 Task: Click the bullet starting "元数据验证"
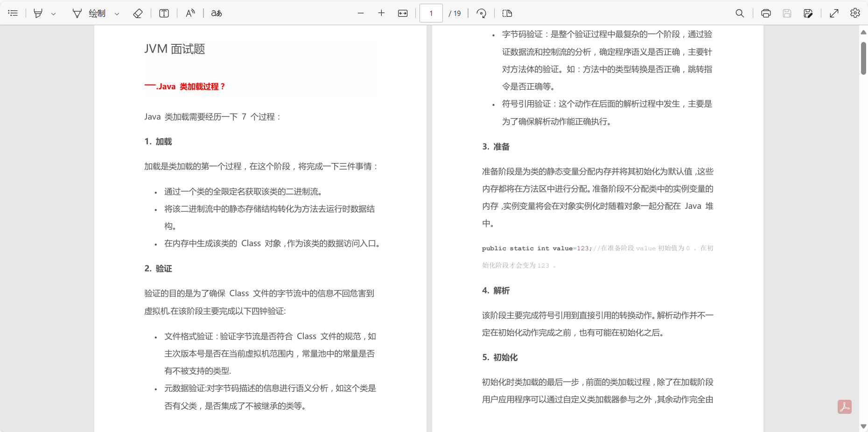pos(270,397)
